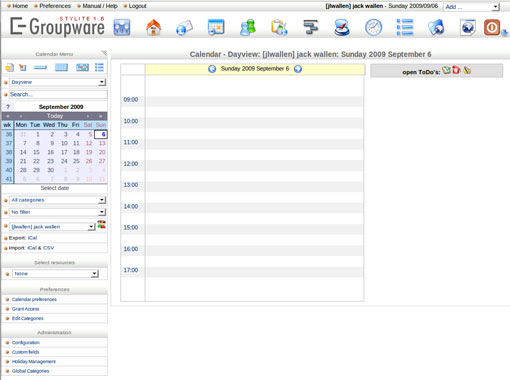Click the group selection icon beside user dropdown
510x380 pixels.
point(101,224)
